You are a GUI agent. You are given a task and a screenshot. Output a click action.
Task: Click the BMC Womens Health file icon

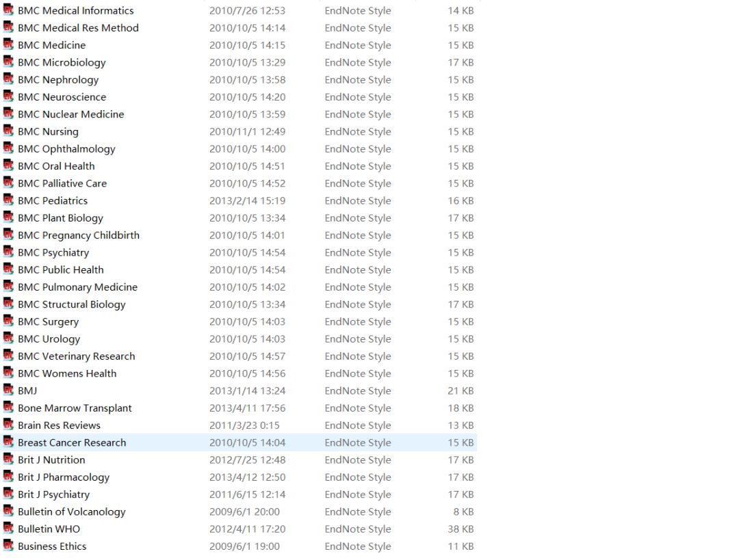click(x=8, y=372)
